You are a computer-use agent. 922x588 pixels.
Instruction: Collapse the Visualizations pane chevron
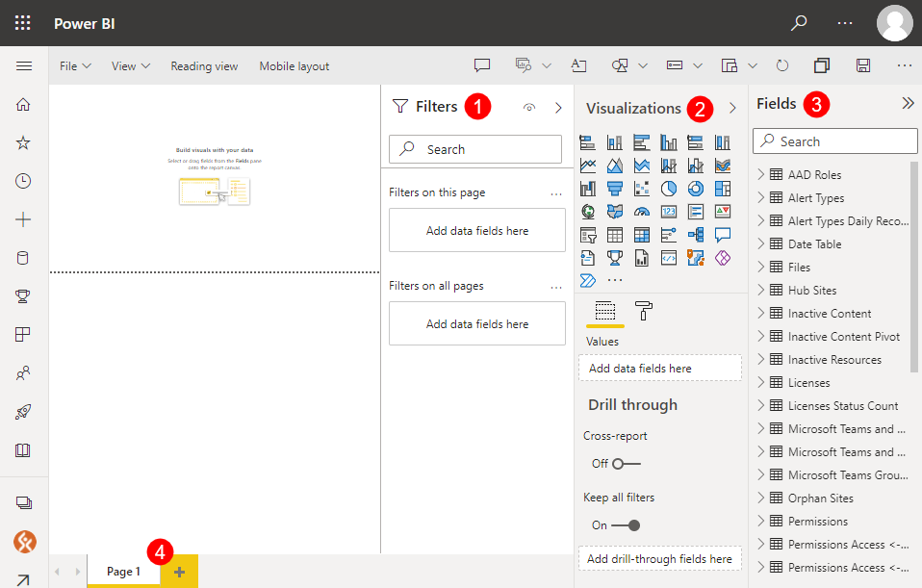[x=732, y=108]
